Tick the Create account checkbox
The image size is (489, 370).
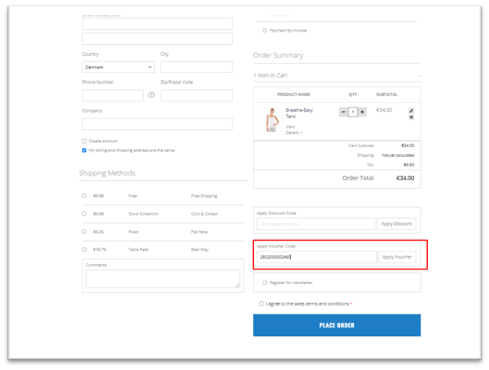pos(84,141)
